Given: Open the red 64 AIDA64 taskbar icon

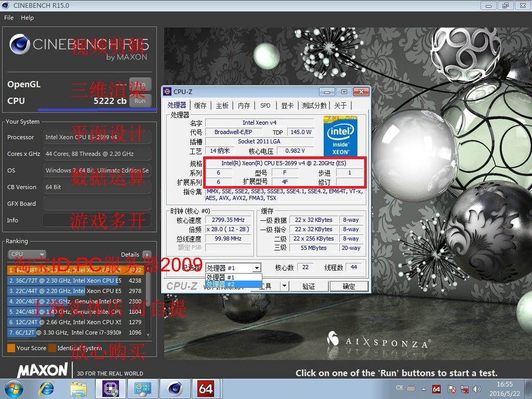Looking at the screenshot, I should [206, 389].
